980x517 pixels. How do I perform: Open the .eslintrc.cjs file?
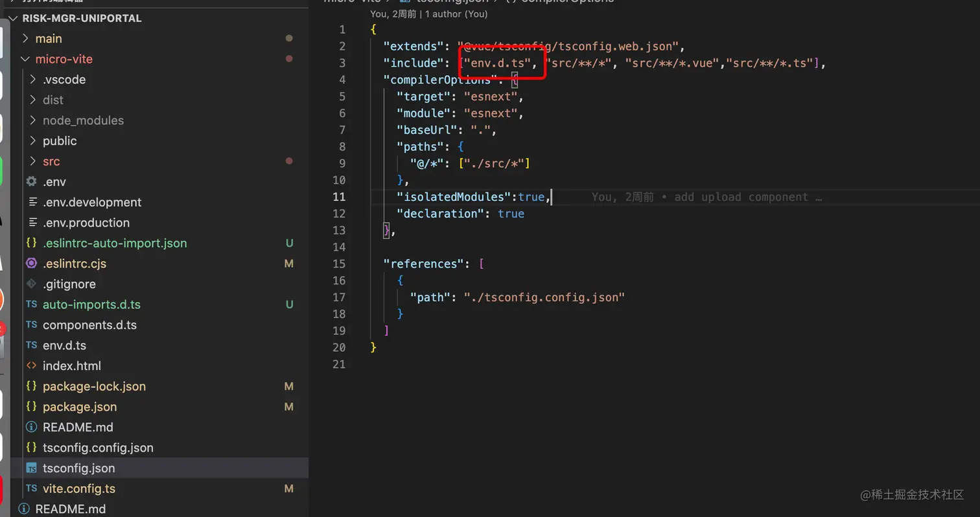(x=75, y=264)
